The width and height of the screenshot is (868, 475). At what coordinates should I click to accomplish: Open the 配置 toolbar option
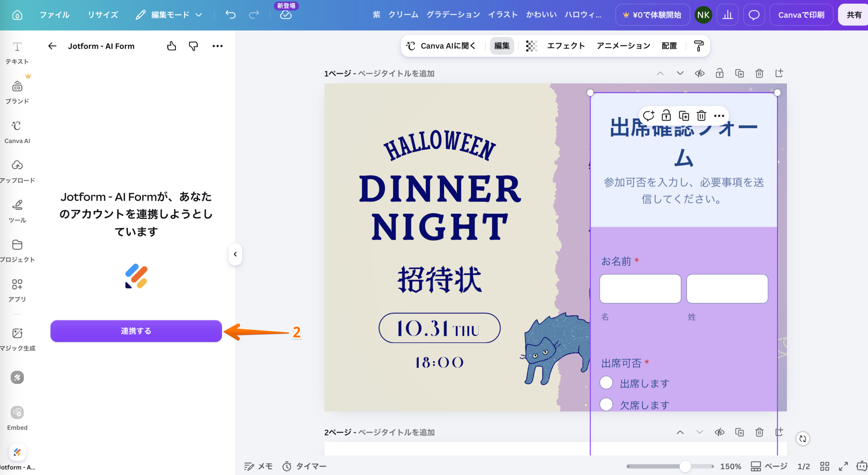point(669,46)
